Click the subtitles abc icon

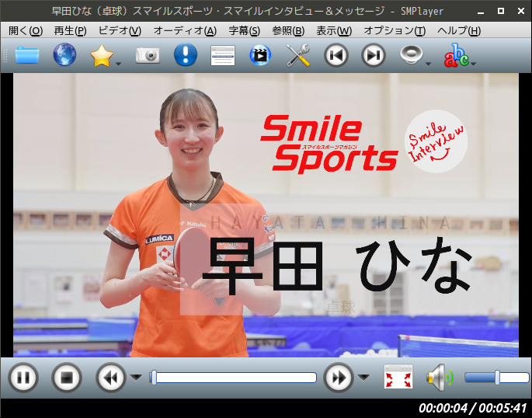457,55
